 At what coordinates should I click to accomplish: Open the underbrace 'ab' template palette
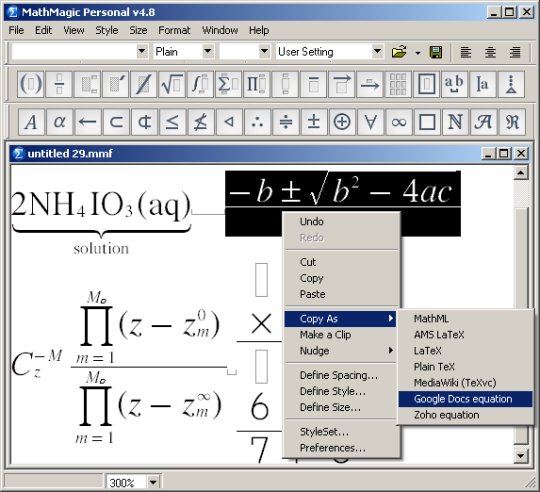[454, 84]
